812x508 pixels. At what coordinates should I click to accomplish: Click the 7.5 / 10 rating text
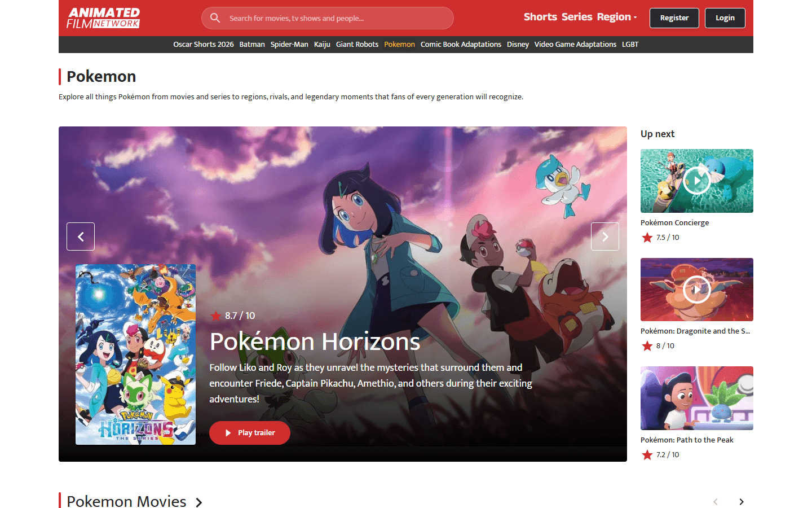tap(668, 238)
